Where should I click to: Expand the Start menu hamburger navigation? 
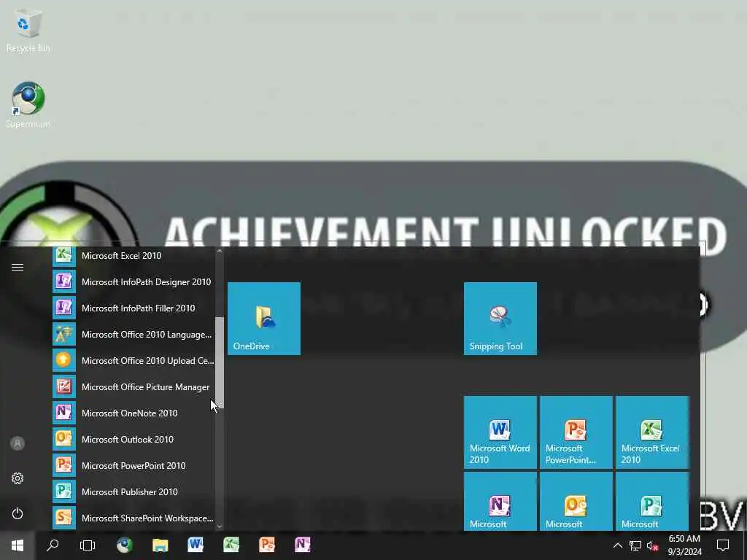18,267
